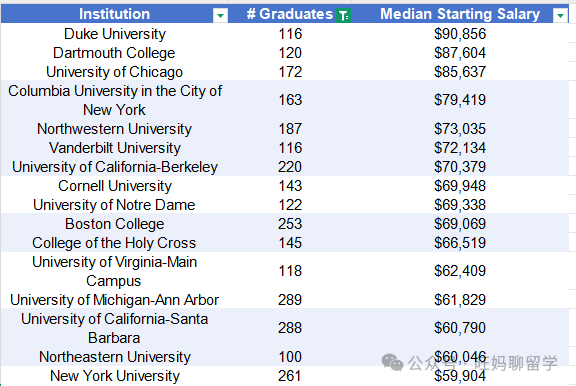
Task: Open the active # Graduates filter button
Action: click(x=344, y=15)
